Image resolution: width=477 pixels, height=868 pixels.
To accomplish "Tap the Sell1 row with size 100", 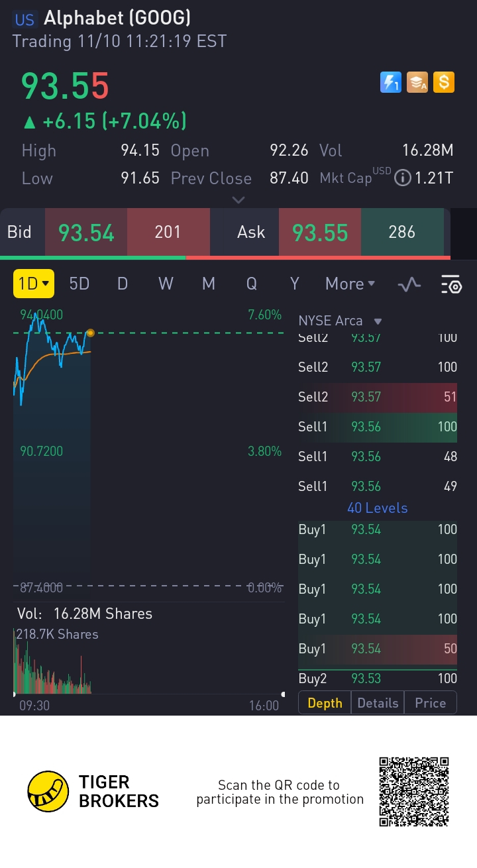I will [x=378, y=427].
